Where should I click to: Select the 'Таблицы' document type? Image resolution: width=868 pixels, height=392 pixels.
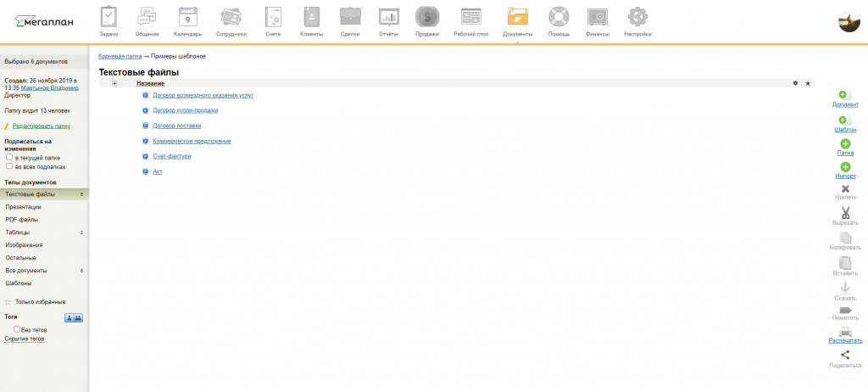click(18, 232)
